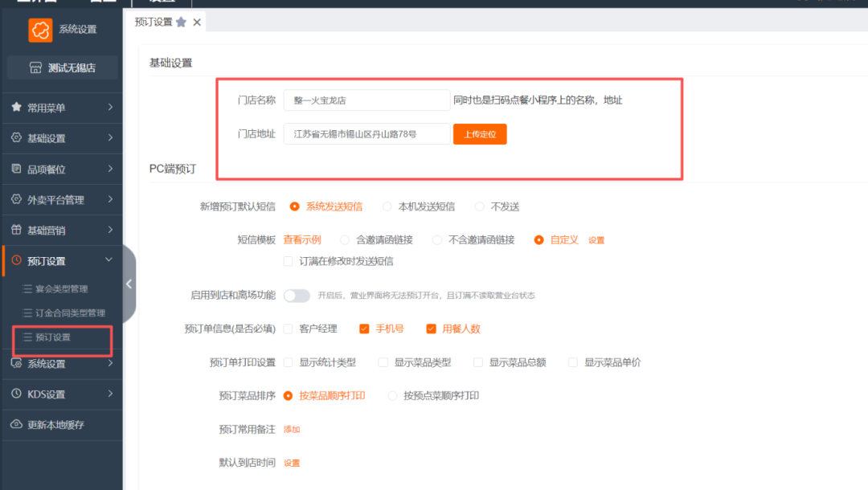Screen dimensions: 868x490
Task: Collapse the sidebar with the arrow handle
Action: [x=129, y=283]
